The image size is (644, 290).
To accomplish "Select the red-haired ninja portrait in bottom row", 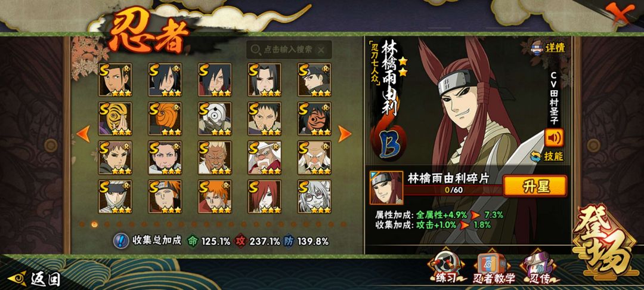I will (x=264, y=196).
